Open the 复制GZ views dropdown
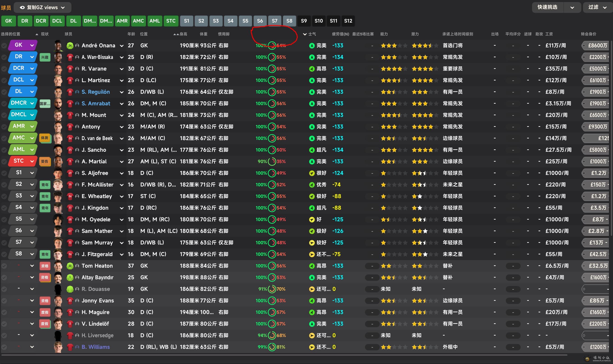The image size is (613, 364). pyautogui.click(x=43, y=8)
